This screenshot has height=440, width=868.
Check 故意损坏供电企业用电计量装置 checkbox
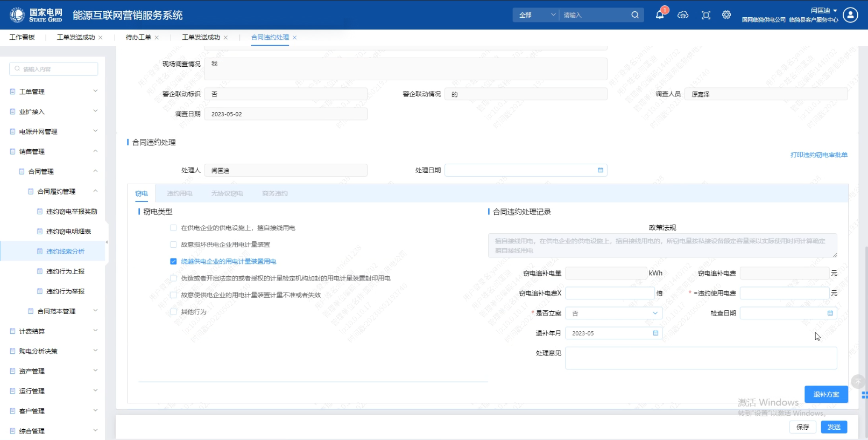[x=173, y=245]
